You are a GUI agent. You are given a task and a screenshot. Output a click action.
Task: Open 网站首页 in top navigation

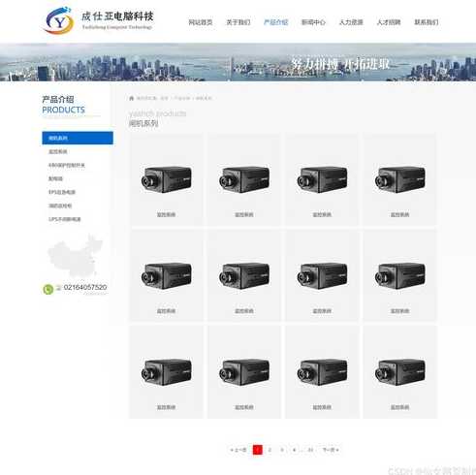(201, 22)
